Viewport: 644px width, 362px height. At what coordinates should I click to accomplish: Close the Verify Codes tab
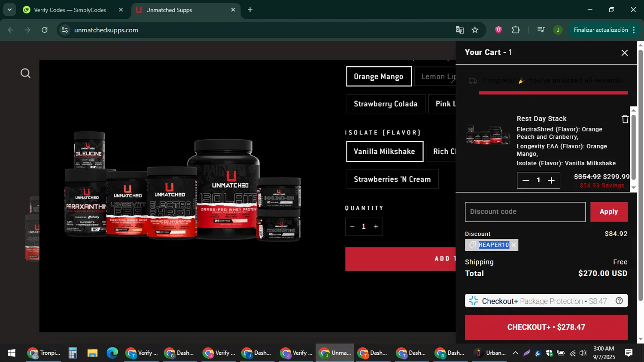tap(121, 10)
